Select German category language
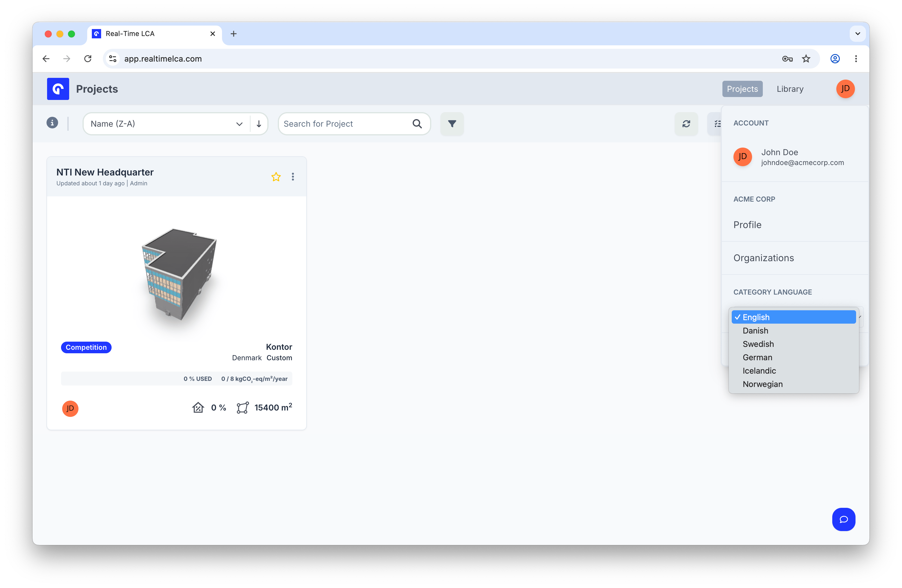 tap(794, 357)
